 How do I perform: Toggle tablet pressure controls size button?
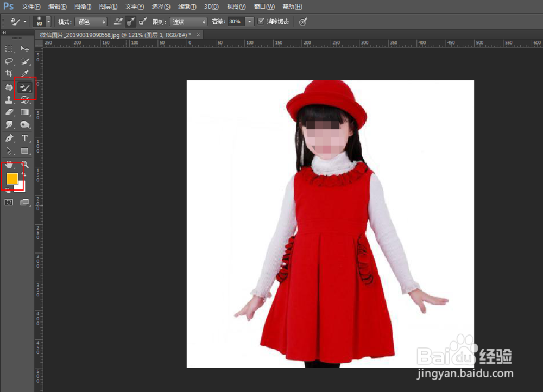[303, 22]
